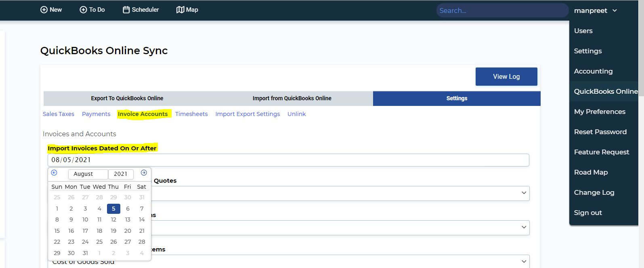644x268 pixels.
Task: Click the Map icon in the top bar
Action: 180,10
